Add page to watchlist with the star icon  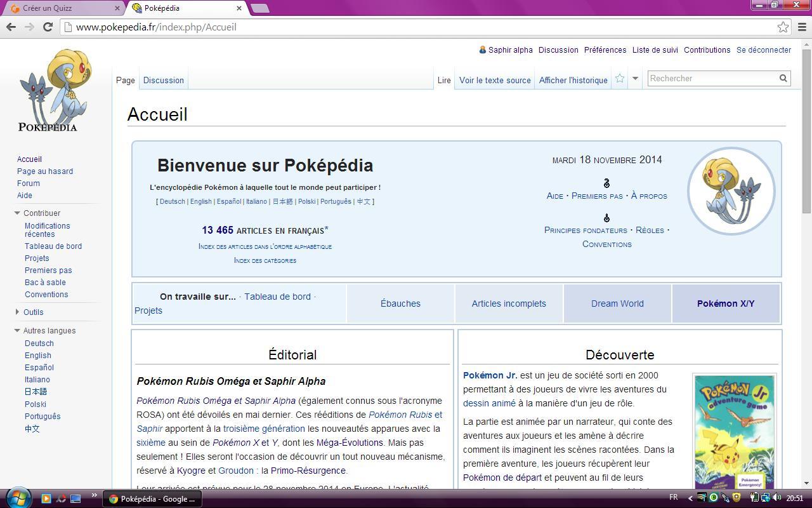pos(620,78)
